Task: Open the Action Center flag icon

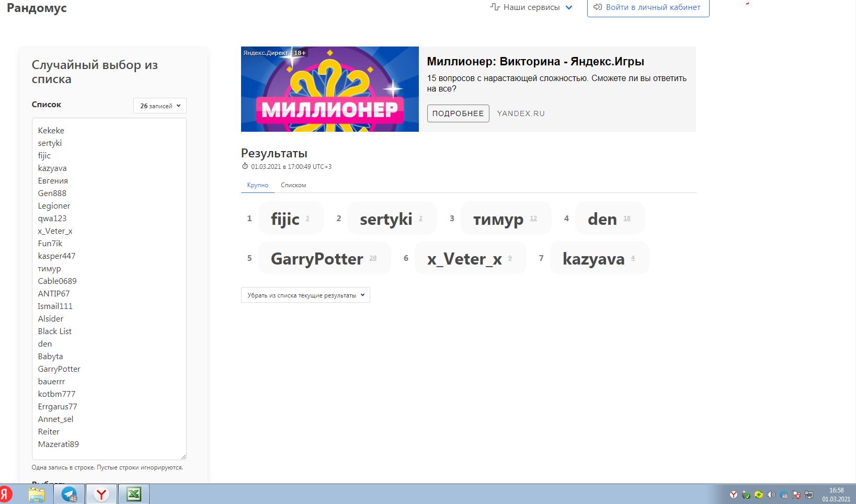Action: 796,495
